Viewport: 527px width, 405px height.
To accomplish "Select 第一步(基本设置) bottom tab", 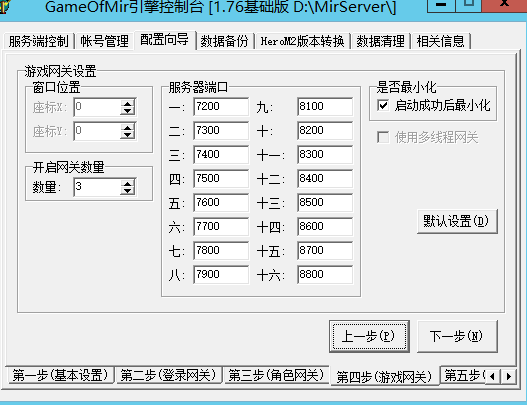I will coord(60,375).
